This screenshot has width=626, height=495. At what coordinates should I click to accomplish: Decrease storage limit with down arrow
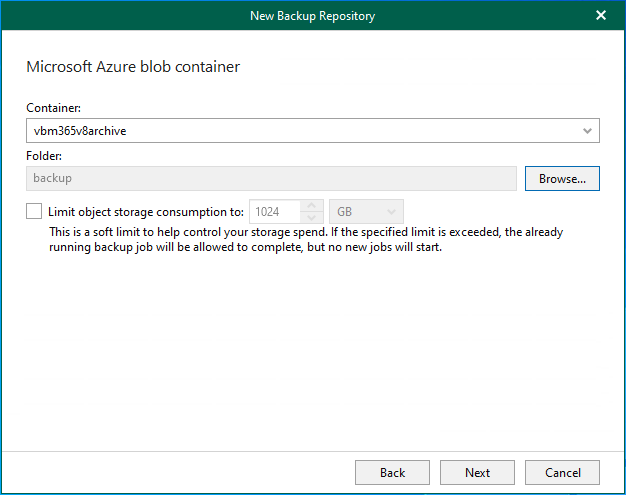(x=312, y=218)
